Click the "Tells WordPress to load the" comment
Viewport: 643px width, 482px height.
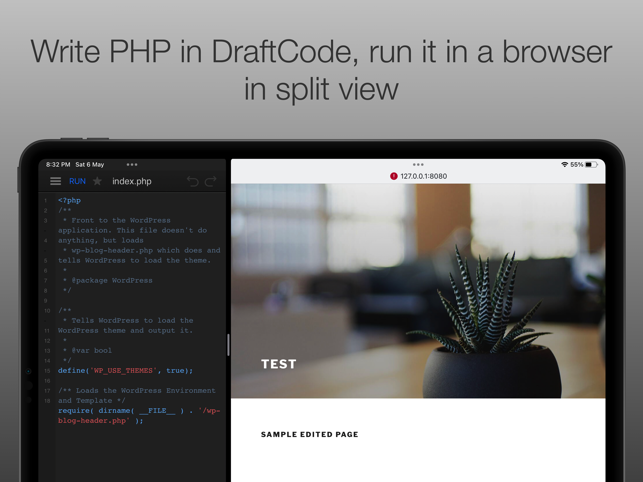pos(128,320)
